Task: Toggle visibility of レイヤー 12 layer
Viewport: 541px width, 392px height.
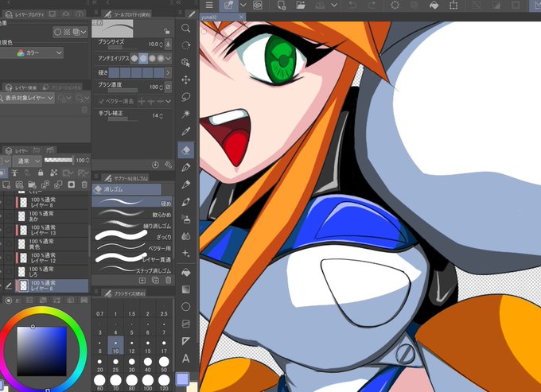Action: (x=1, y=258)
